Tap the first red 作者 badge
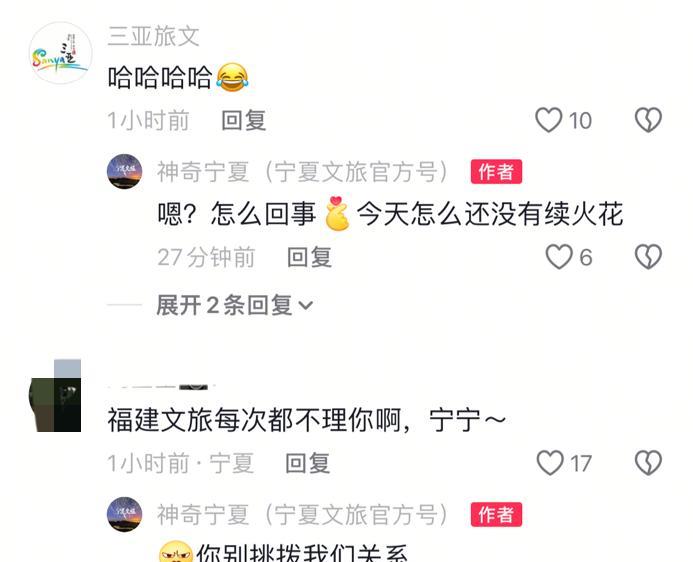The width and height of the screenshot is (693, 562). click(496, 171)
